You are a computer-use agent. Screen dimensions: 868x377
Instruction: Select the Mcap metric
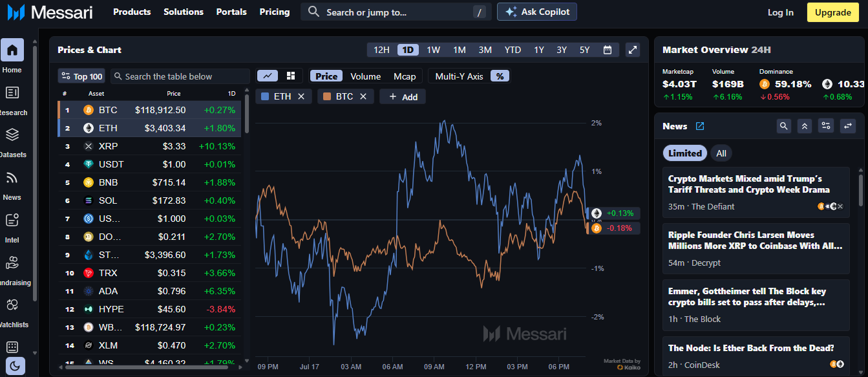405,76
